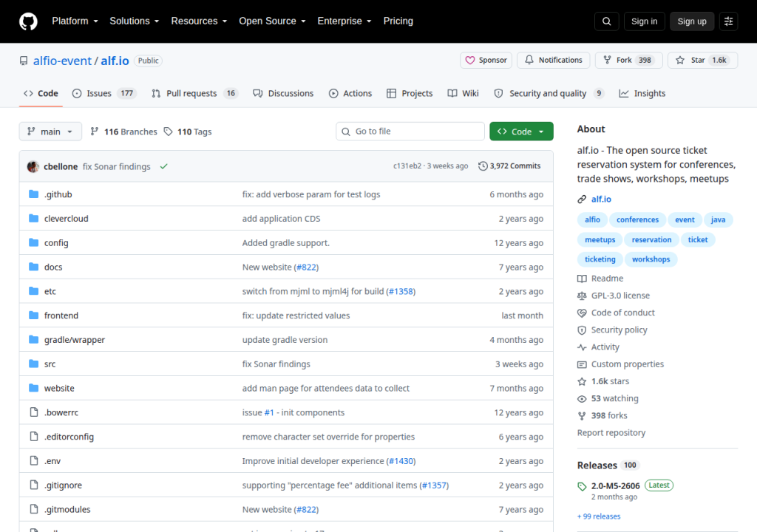Expand the Solutions menu
757x532 pixels.
coord(135,21)
